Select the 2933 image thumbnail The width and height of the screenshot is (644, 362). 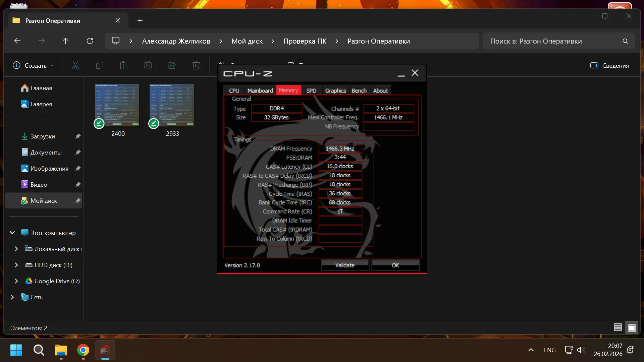(172, 105)
